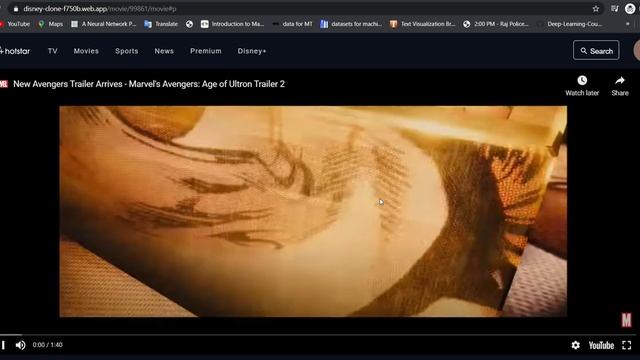Click the globe icon bookmark after Translate
This screenshot has height=360, width=640.
pos(189,24)
